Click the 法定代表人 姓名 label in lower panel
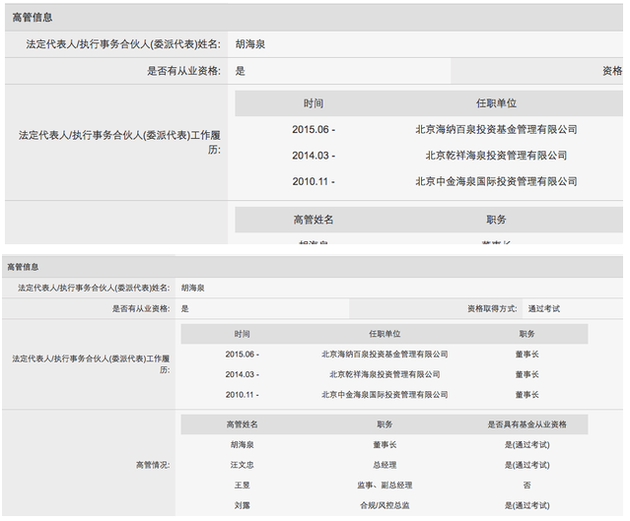This screenshot has width=630, height=521. tap(94, 288)
